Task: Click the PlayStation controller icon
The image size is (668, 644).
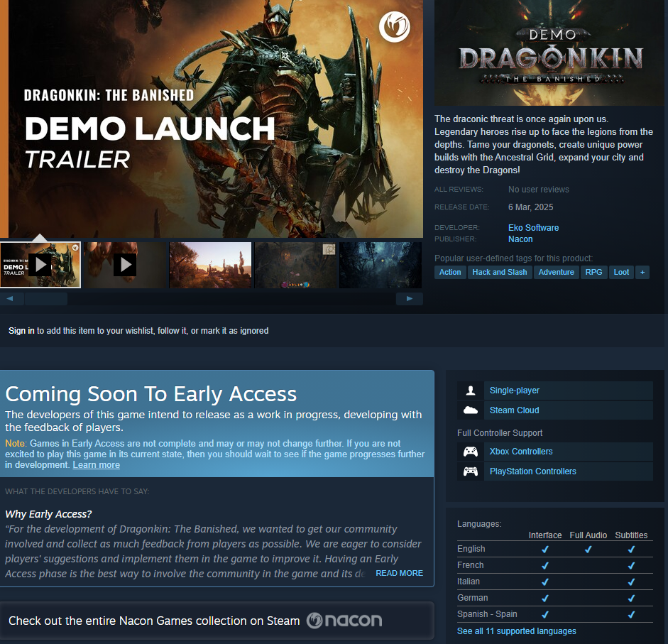Action: 471,471
